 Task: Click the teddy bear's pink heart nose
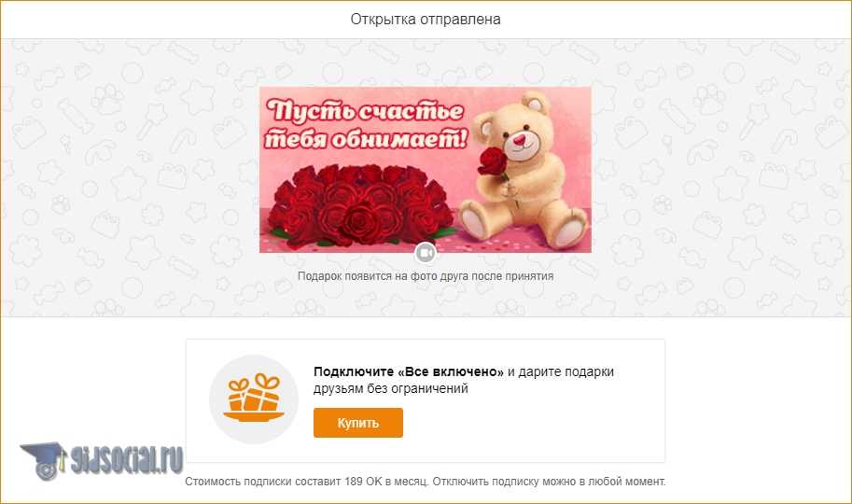pos(520,141)
